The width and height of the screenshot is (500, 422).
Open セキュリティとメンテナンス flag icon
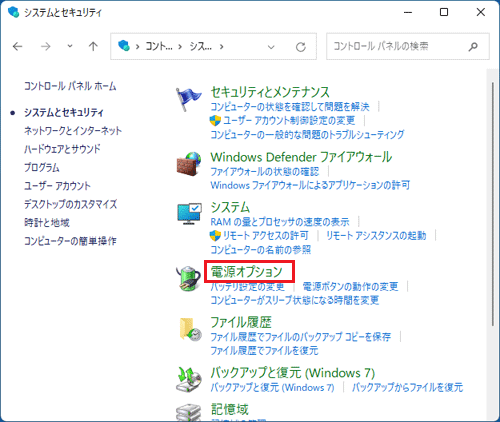[188, 99]
